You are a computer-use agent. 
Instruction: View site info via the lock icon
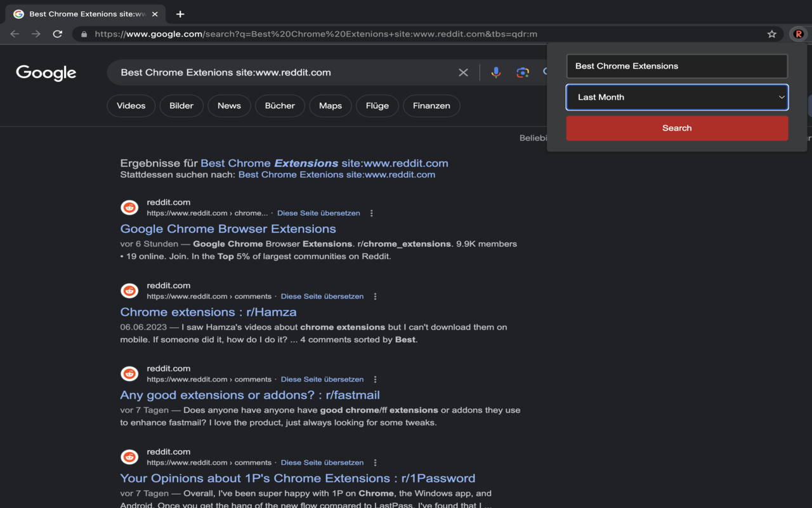[x=84, y=34]
